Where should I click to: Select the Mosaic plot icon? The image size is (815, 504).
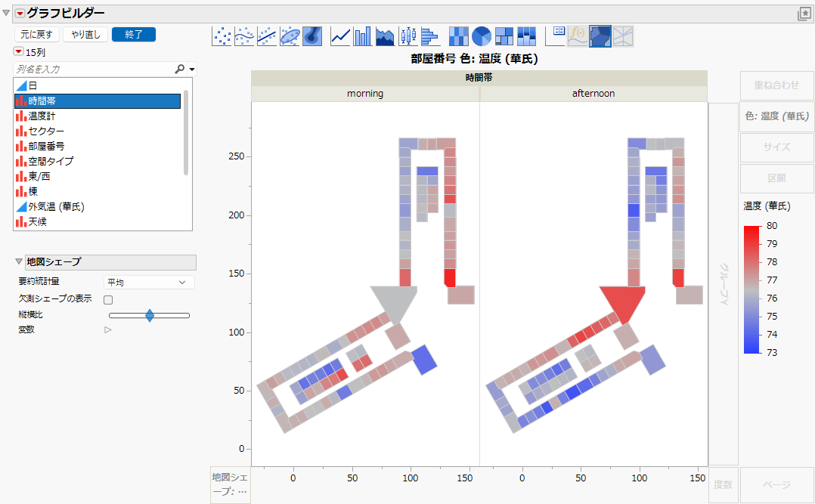coord(526,36)
